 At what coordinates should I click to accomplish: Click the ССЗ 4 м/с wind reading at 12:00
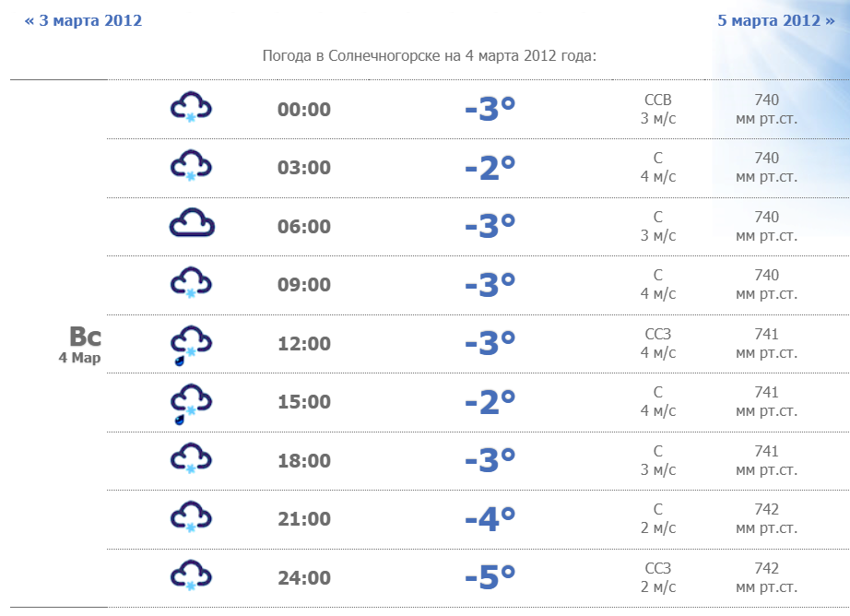(658, 343)
